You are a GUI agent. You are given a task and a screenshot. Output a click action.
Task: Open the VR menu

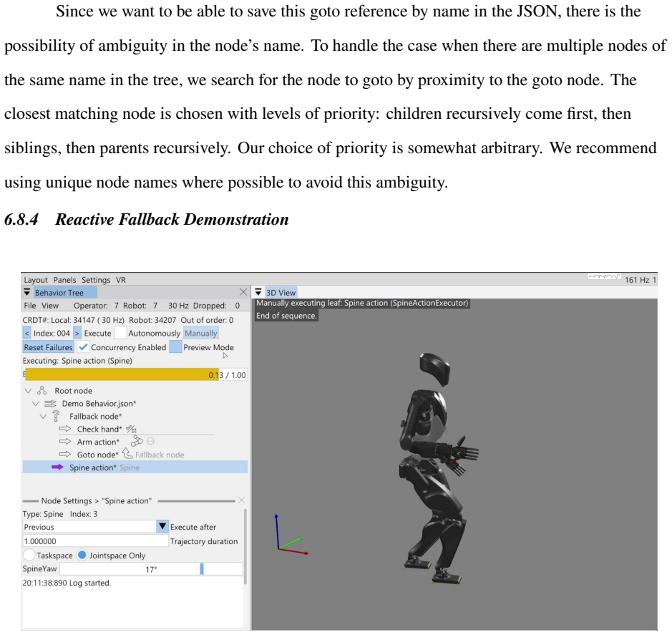coord(121,280)
